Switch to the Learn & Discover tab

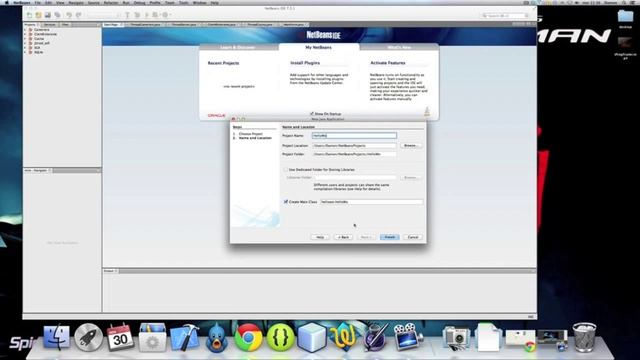click(x=238, y=47)
